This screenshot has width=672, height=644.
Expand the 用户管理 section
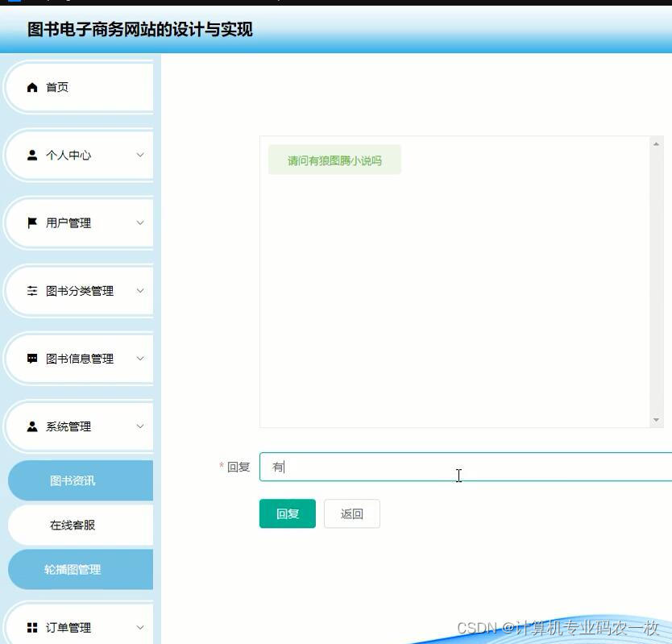(x=140, y=222)
